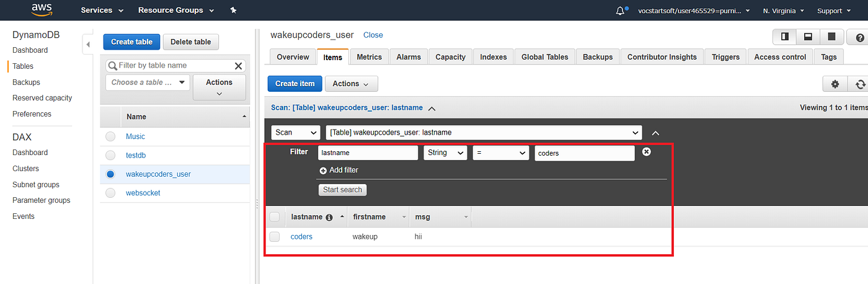Viewport: 868px width, 284px height.
Task: Open the tables Actions dropdown
Action: coord(219,87)
